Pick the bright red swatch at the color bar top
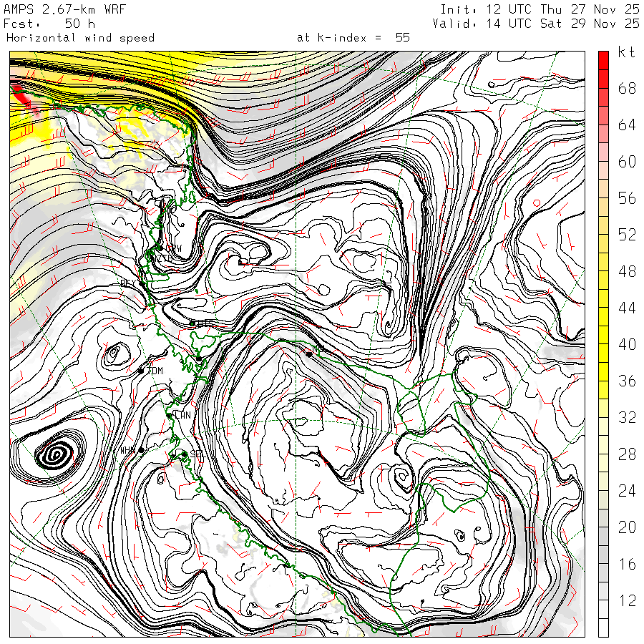The image size is (644, 644). click(x=603, y=60)
